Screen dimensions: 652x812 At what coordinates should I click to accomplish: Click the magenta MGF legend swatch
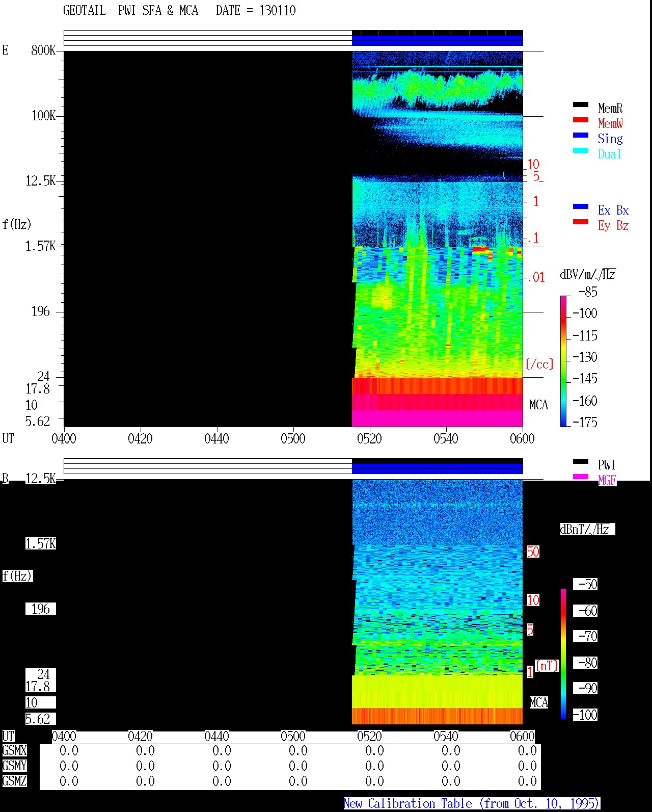(x=581, y=477)
